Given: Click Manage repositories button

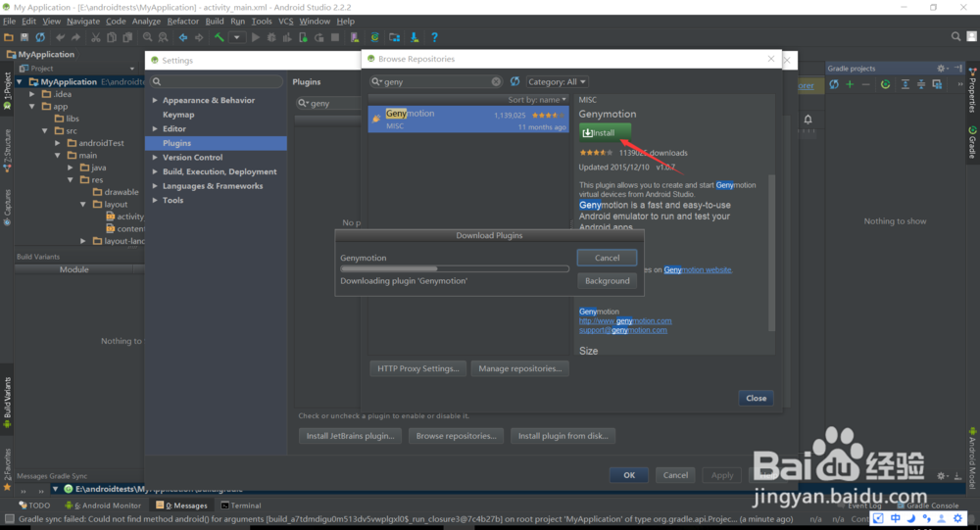Looking at the screenshot, I should coord(520,368).
